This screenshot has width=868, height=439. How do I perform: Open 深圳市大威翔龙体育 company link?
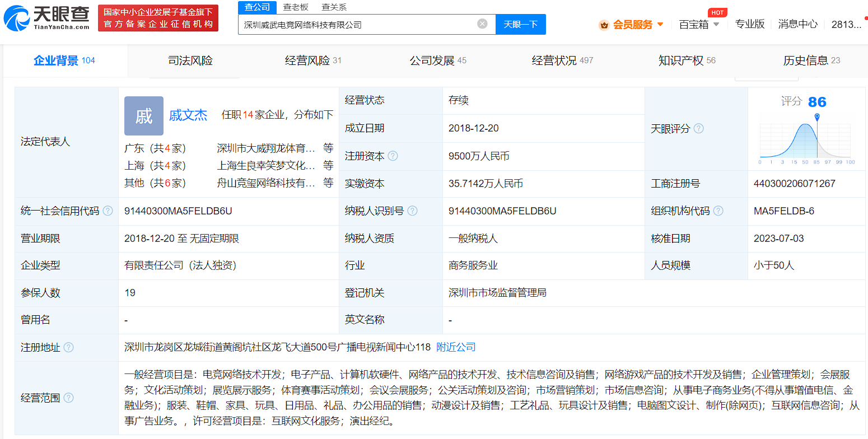pyautogui.click(x=265, y=148)
